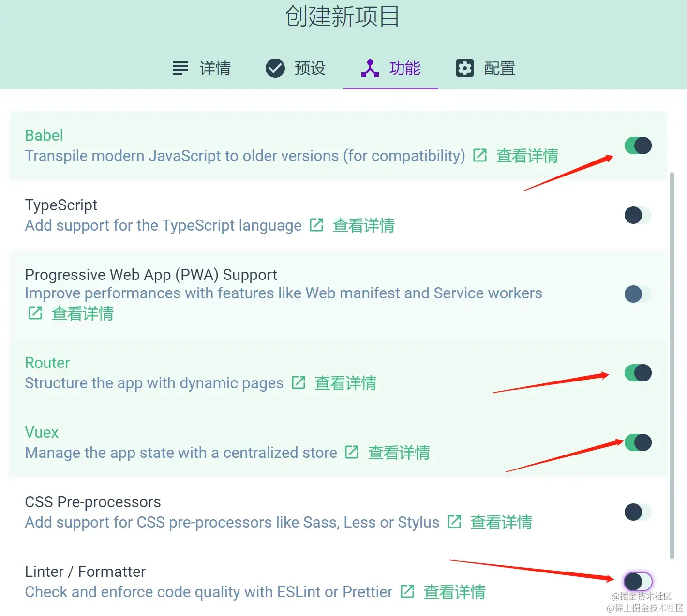Switch to the 详情 tab
687x616 pixels.
pyautogui.click(x=201, y=68)
